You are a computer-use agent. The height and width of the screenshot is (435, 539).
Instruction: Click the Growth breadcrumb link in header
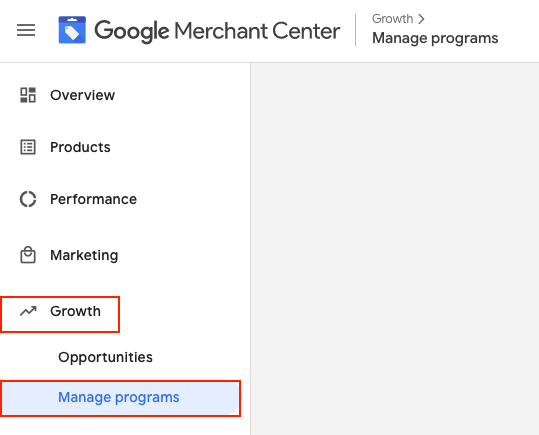point(393,19)
